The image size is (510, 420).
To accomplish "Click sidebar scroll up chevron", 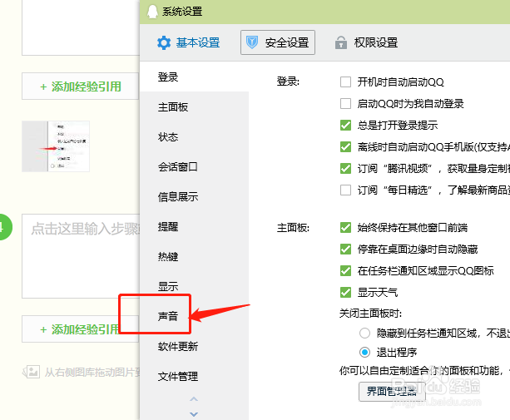I will point(194,399).
